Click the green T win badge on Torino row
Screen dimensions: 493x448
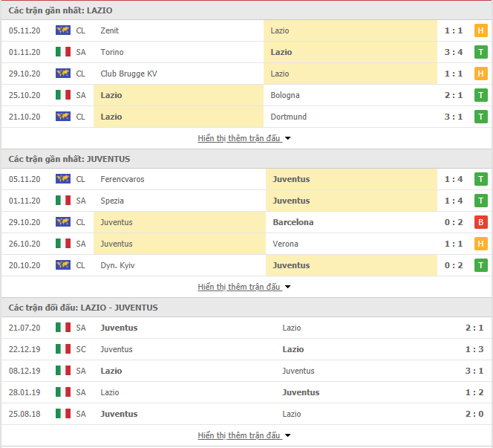(480, 52)
